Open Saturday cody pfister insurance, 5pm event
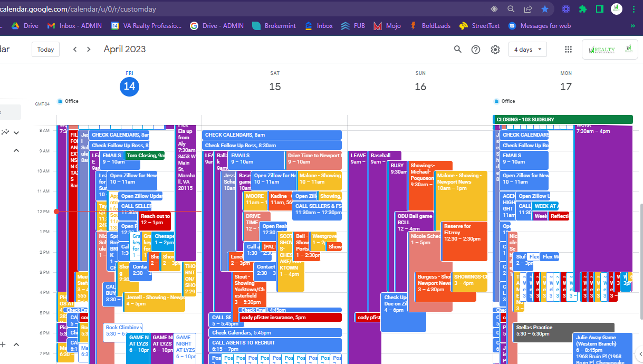The height and width of the screenshot is (364, 643). (291, 318)
